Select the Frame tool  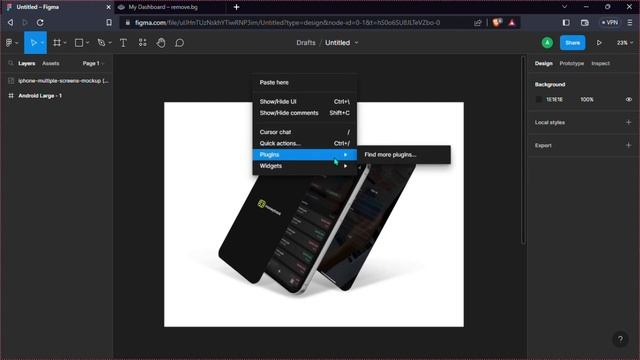(57, 42)
